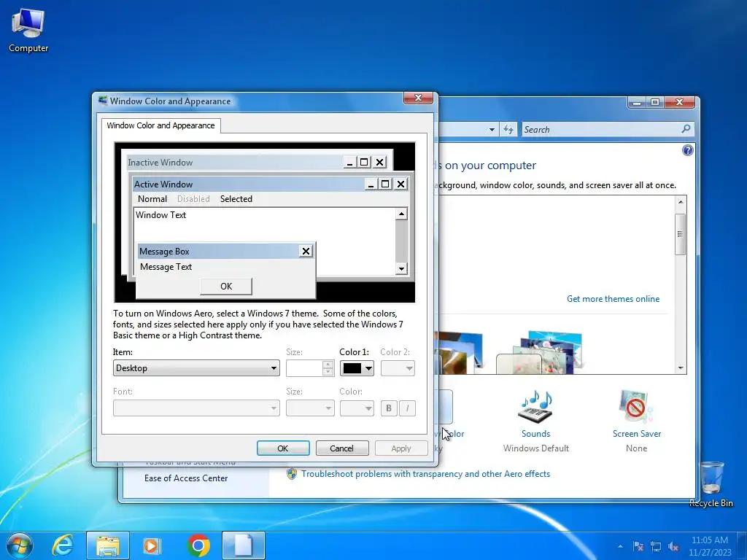The height and width of the screenshot is (560, 747).
Task: Show hidden tray icons arrow
Action: tap(620, 546)
